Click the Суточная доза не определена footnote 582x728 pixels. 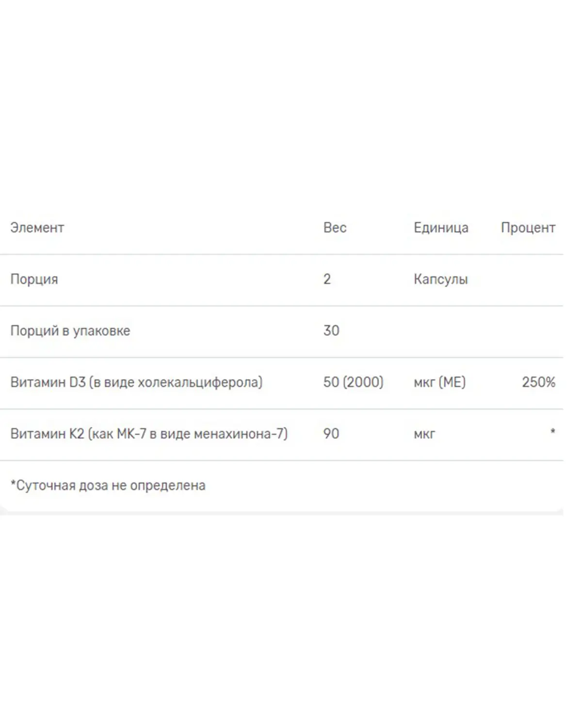108,485
